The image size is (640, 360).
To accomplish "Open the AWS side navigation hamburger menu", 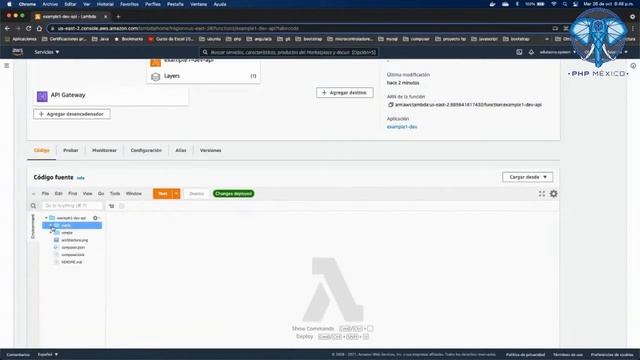I will (7, 65).
